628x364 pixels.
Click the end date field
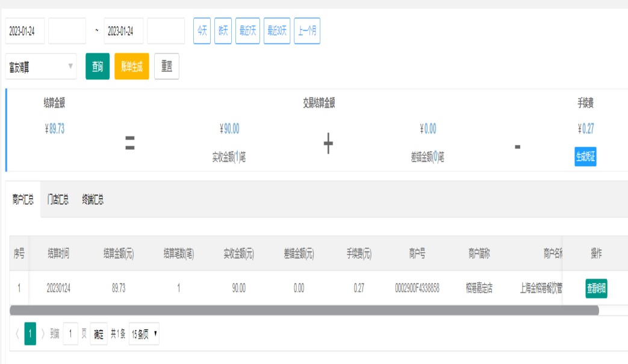tap(123, 31)
